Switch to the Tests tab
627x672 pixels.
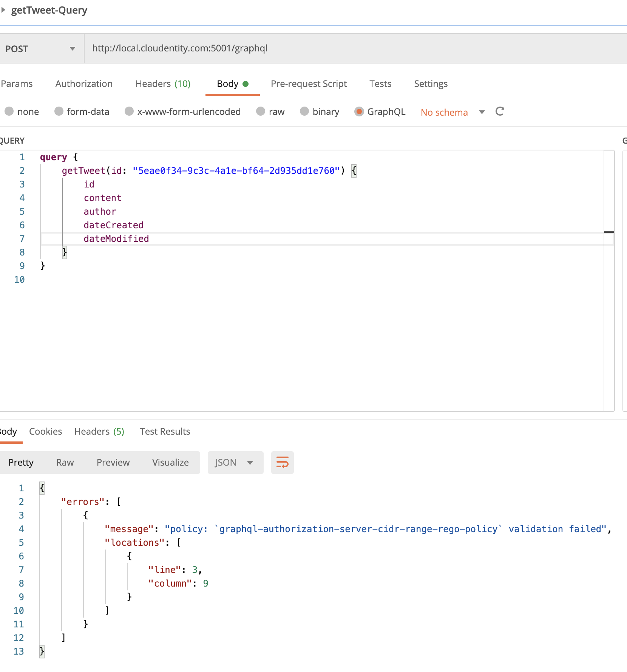point(380,84)
